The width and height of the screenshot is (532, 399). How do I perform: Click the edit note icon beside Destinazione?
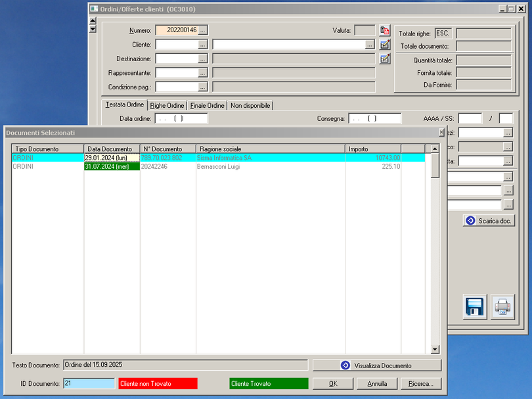(x=385, y=59)
